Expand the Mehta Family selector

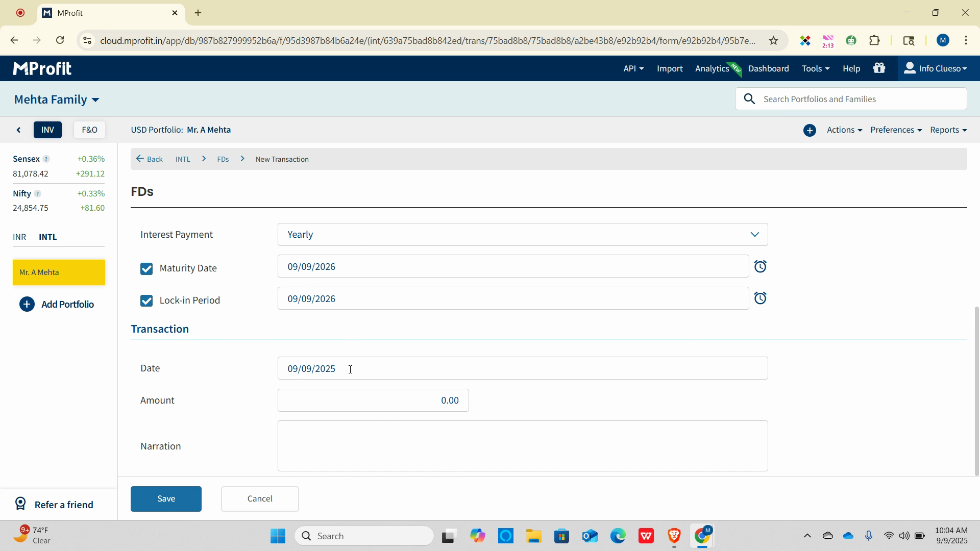tap(57, 99)
